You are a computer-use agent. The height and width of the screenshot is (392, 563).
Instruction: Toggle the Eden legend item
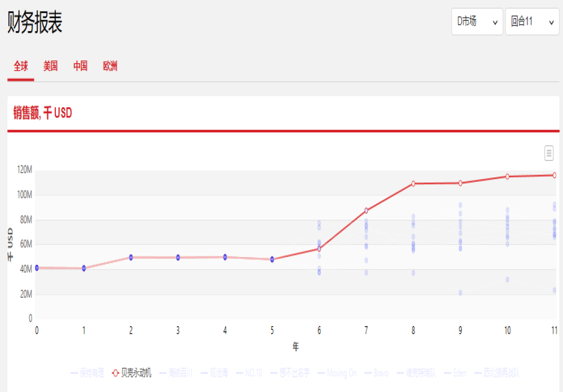point(459,373)
